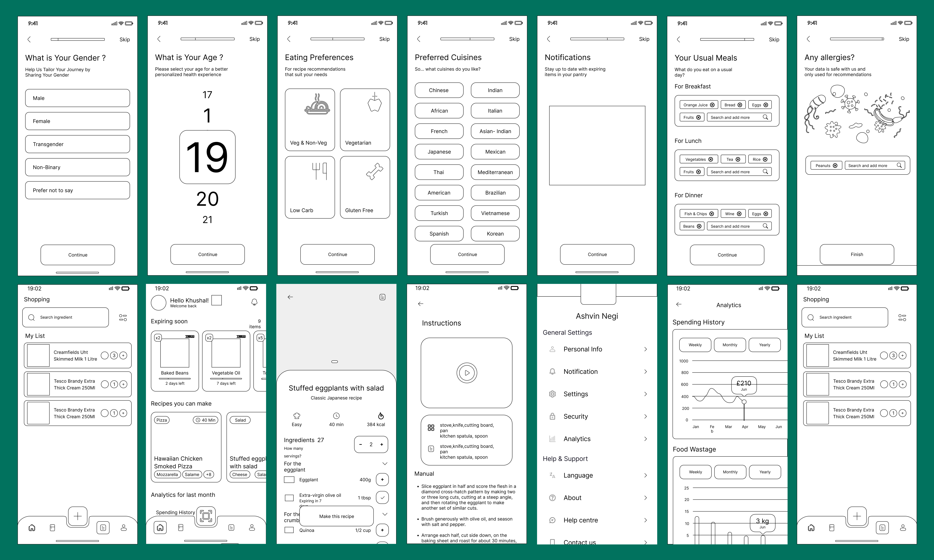The image size is (934, 560).
Task: Switch Food Wastage to Monthly
Action: 730,472
